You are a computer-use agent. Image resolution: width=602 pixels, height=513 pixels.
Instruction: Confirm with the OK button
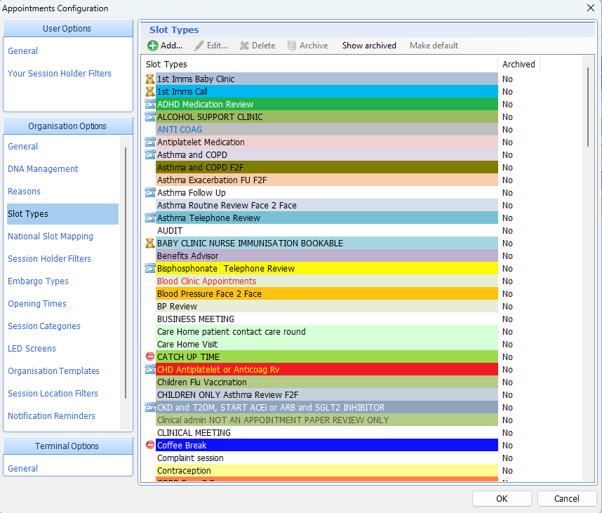(x=501, y=499)
